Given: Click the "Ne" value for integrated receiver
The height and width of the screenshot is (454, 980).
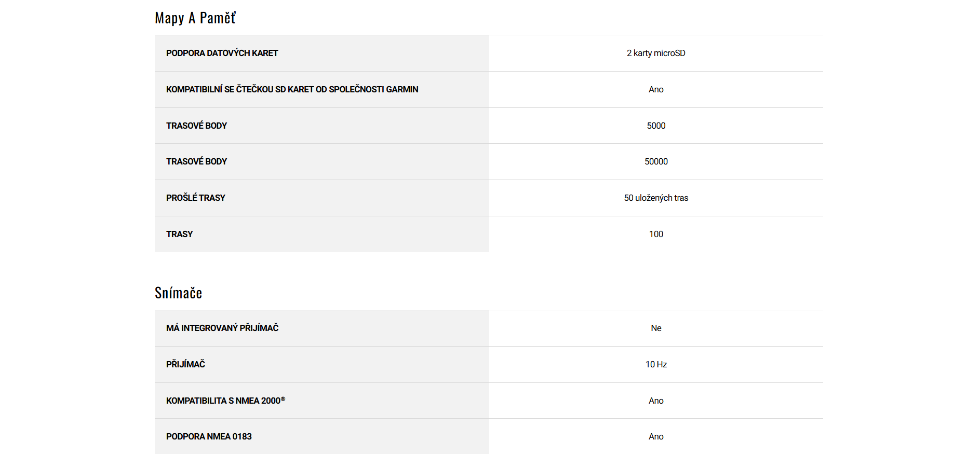Looking at the screenshot, I should point(656,328).
